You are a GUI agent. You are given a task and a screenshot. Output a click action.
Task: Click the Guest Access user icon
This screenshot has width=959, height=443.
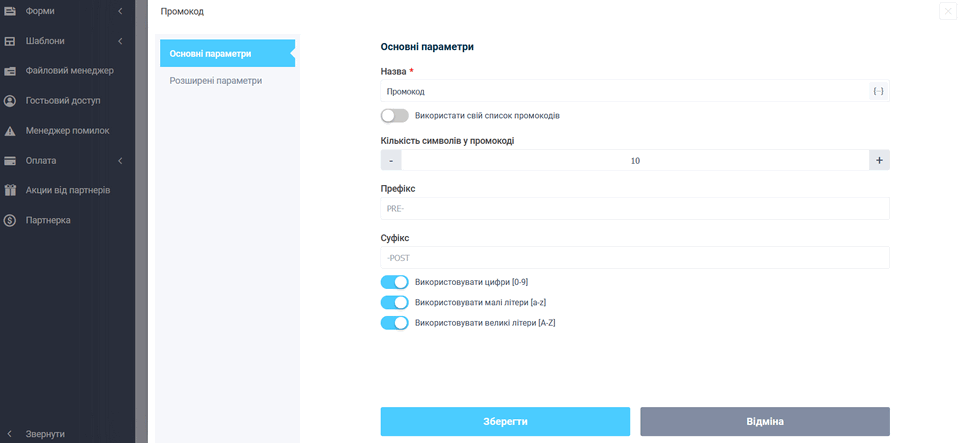10,101
